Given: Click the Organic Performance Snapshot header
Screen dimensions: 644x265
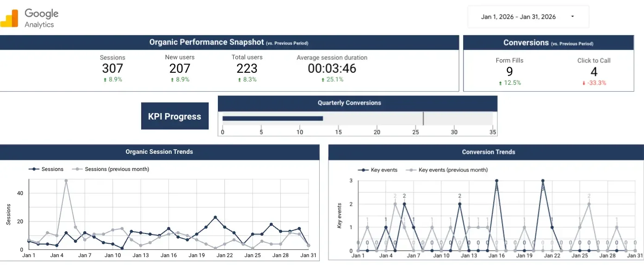Looking at the screenshot, I should [229, 42].
